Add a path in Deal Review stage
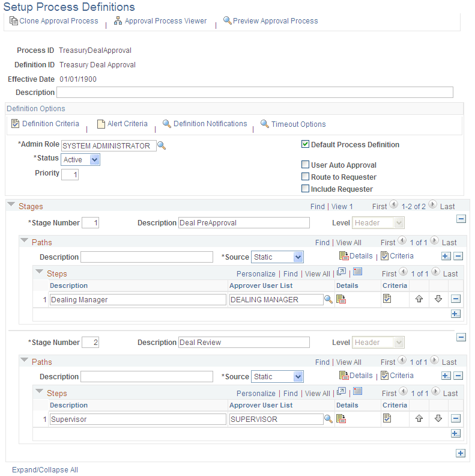This screenshot has width=475, height=476. point(446,376)
